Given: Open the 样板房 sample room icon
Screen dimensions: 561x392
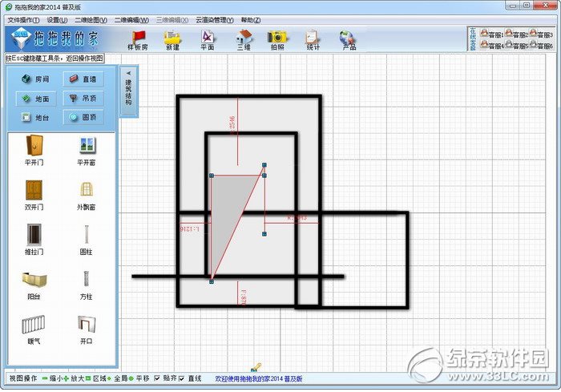Looking at the screenshot, I should click(x=138, y=40).
